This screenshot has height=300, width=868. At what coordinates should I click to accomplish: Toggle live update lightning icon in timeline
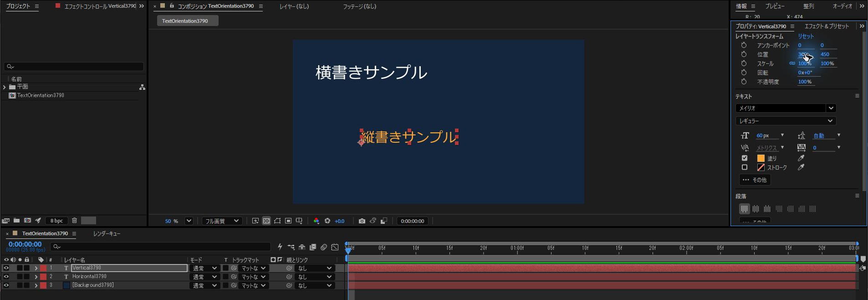click(280, 247)
